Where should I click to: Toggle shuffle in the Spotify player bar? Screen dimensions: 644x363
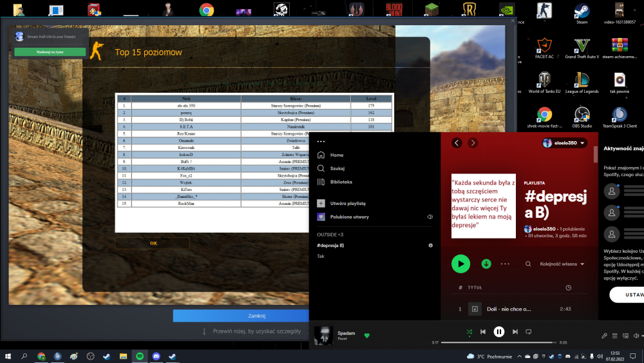pyautogui.click(x=469, y=332)
